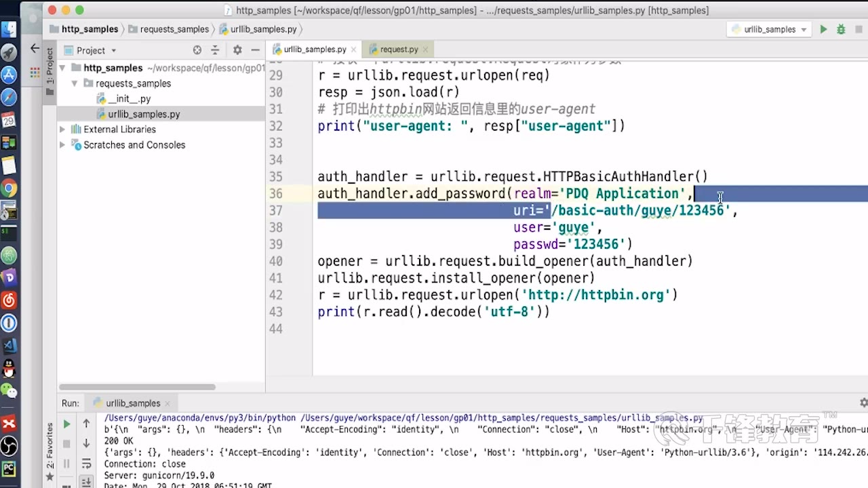This screenshot has width=868, height=488.
Task: Open Run panel settings gear
Action: pos(863,403)
